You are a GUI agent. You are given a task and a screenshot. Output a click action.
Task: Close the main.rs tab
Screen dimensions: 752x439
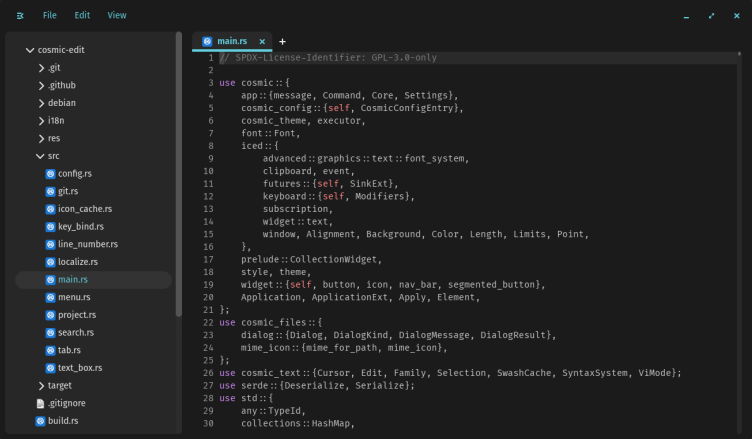[x=262, y=41]
